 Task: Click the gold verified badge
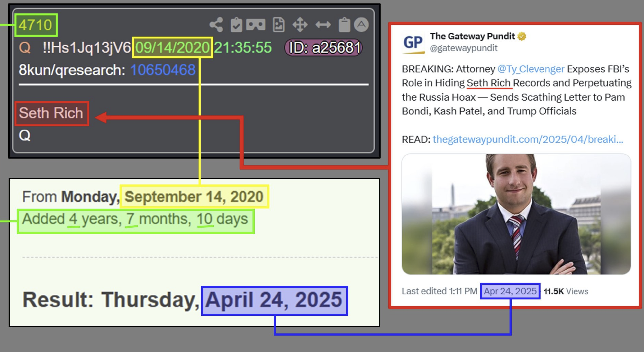522,37
